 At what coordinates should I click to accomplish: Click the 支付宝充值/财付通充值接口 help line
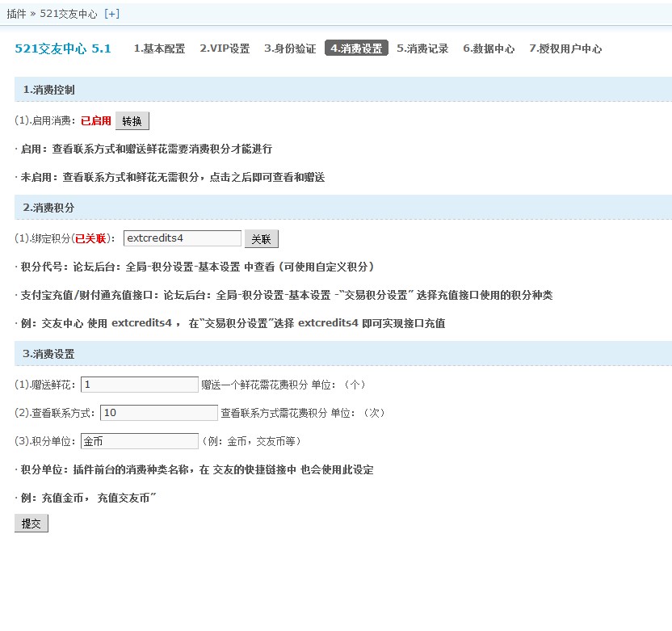point(283,295)
